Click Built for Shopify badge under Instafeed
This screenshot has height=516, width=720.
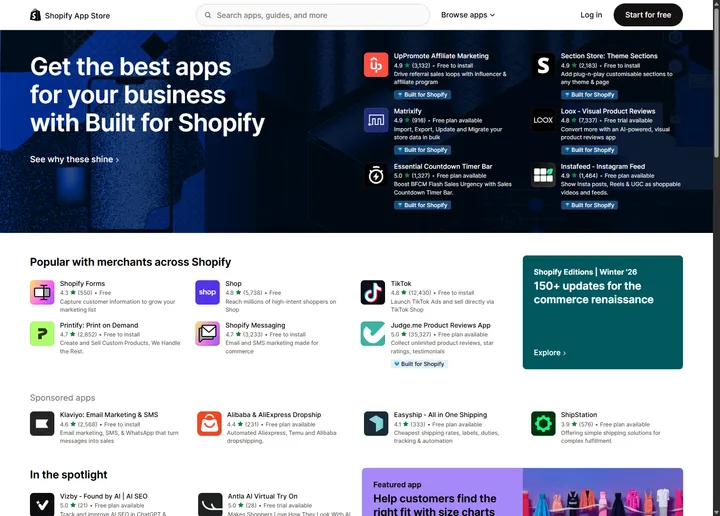click(589, 205)
